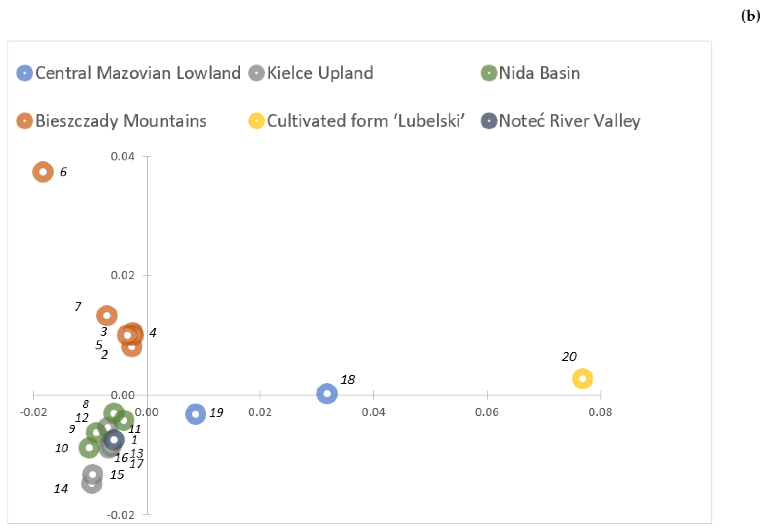767x532 pixels.
Task: Click the yellow Cultivated form 'Lubelski' legend marker
Action: 256,121
